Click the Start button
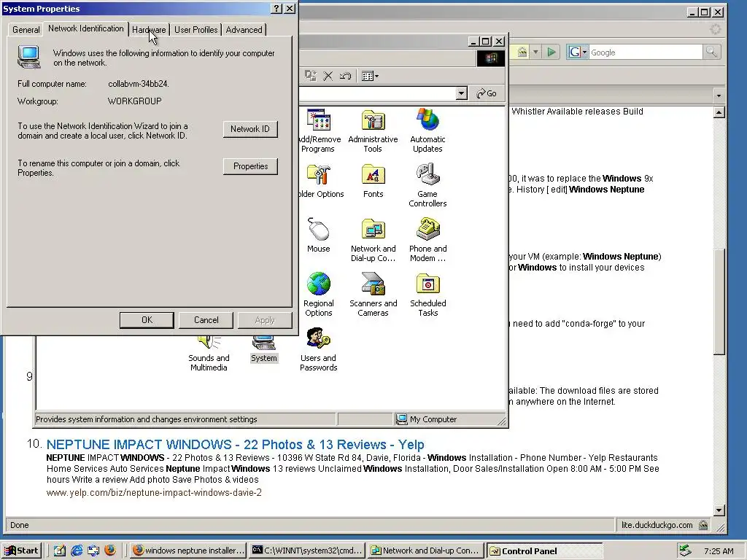747x560 pixels. [21, 551]
